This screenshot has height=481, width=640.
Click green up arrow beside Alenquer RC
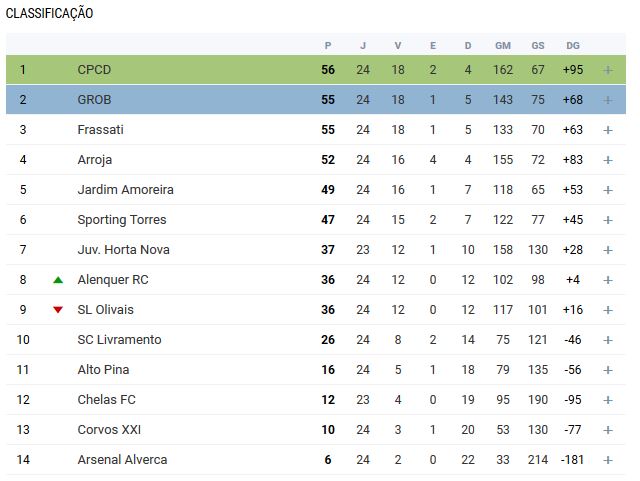(x=58, y=280)
